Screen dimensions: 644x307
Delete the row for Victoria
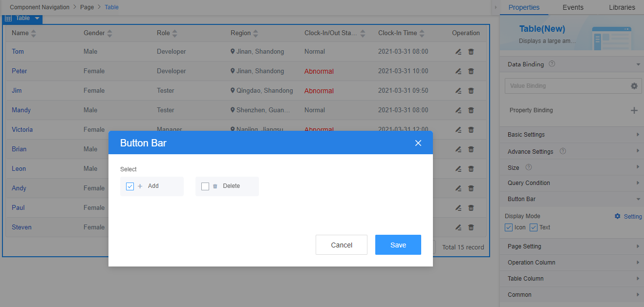coord(471,130)
